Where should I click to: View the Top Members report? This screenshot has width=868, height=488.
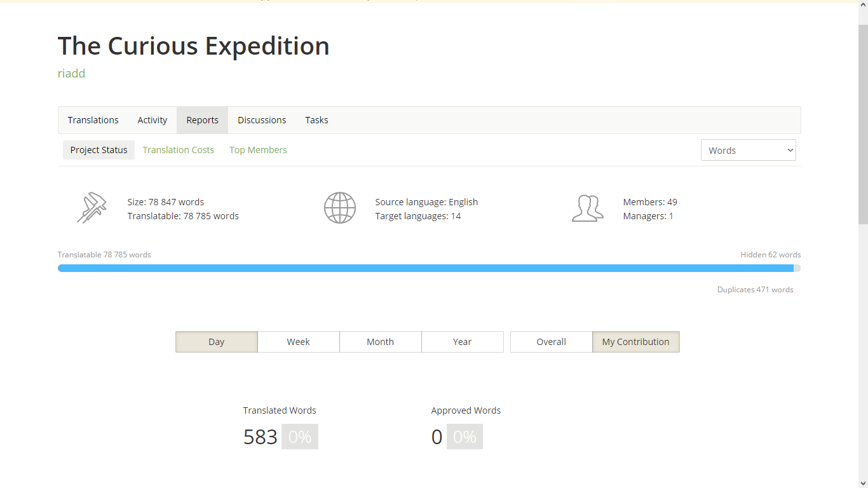tap(258, 150)
